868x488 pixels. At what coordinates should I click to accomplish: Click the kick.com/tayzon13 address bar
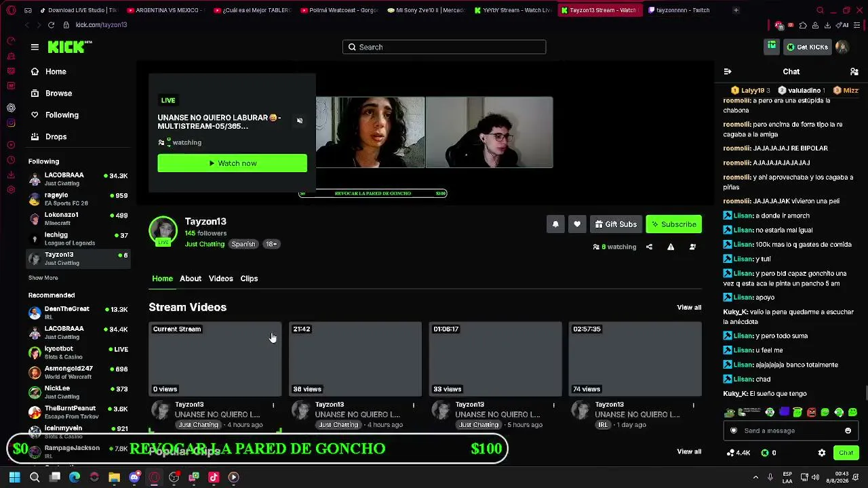pos(102,25)
